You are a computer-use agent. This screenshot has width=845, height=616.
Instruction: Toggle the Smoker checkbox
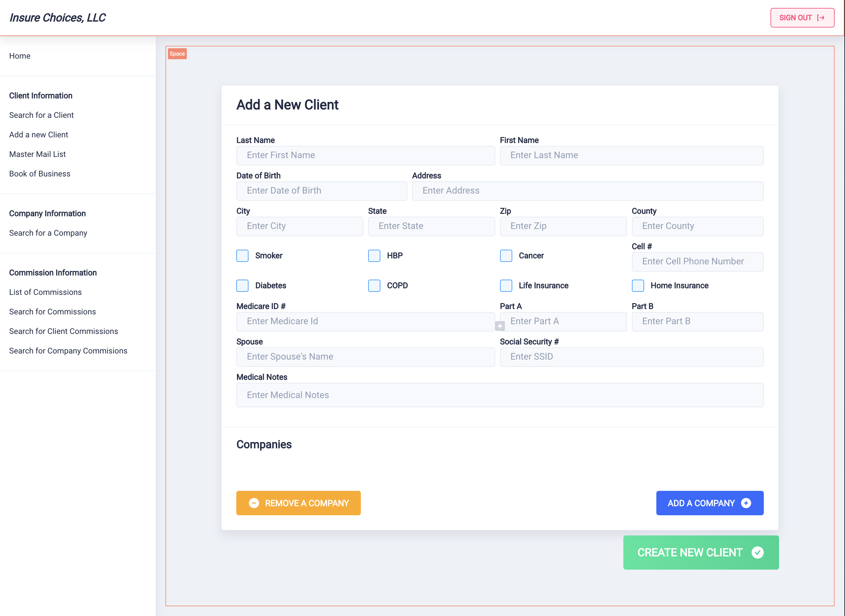click(242, 256)
